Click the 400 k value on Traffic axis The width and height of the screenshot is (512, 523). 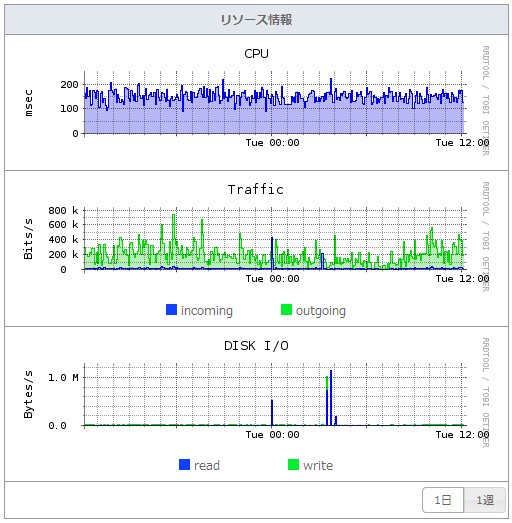tap(63, 240)
